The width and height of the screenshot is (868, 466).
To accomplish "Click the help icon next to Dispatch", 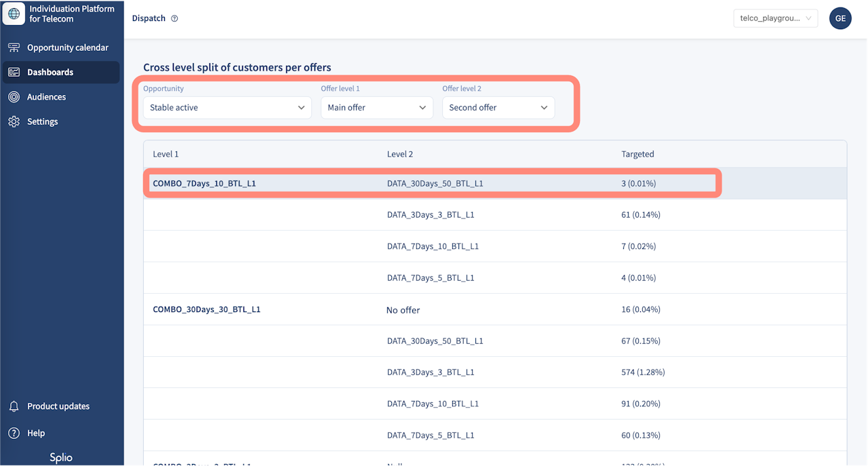I will pos(174,19).
